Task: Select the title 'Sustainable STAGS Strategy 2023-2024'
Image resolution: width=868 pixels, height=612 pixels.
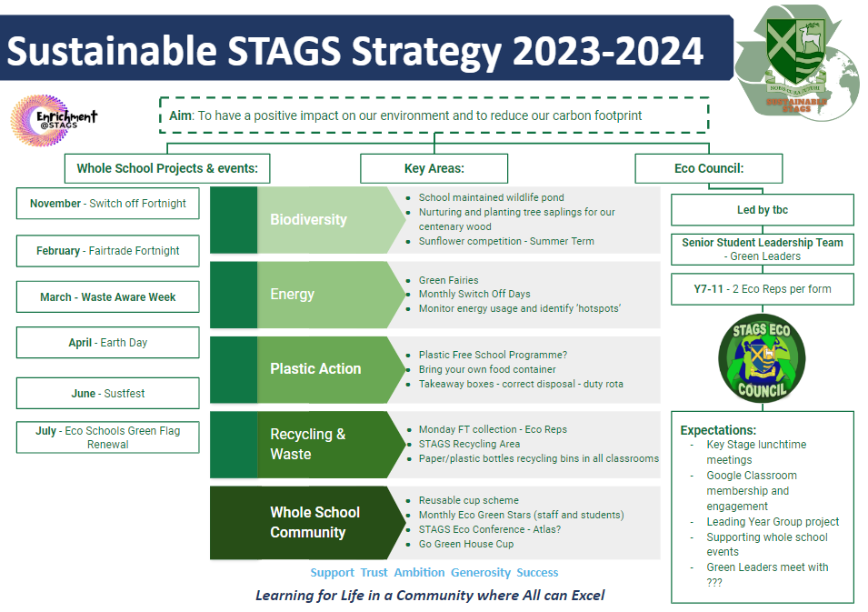Action: point(354,51)
